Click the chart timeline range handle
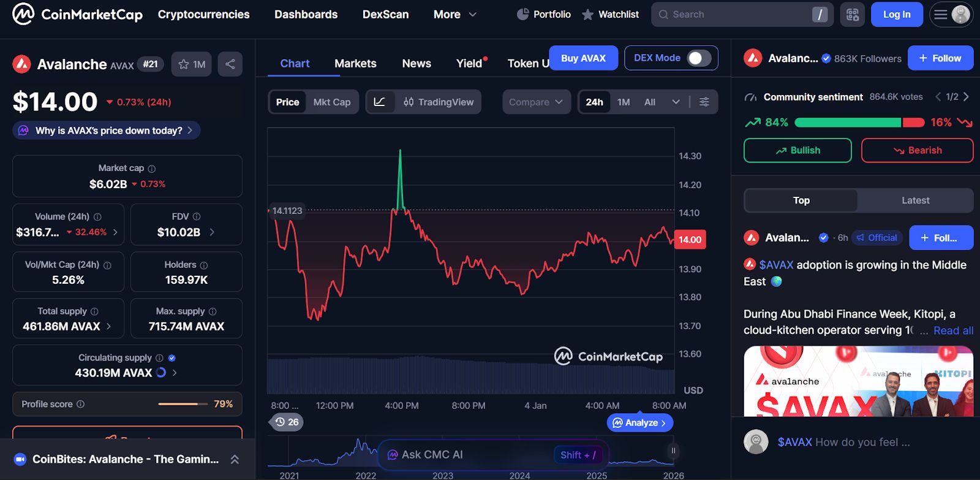The width and height of the screenshot is (980, 480). (673, 451)
